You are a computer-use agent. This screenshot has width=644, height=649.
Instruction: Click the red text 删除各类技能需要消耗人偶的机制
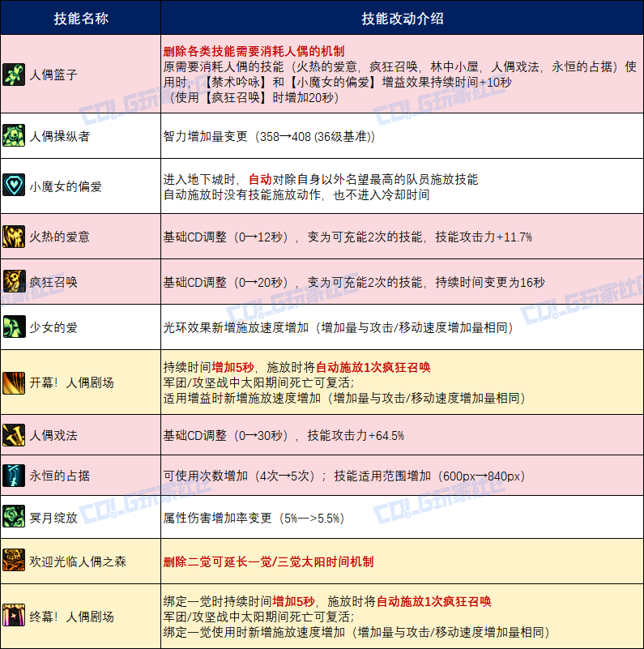pyautogui.click(x=254, y=50)
